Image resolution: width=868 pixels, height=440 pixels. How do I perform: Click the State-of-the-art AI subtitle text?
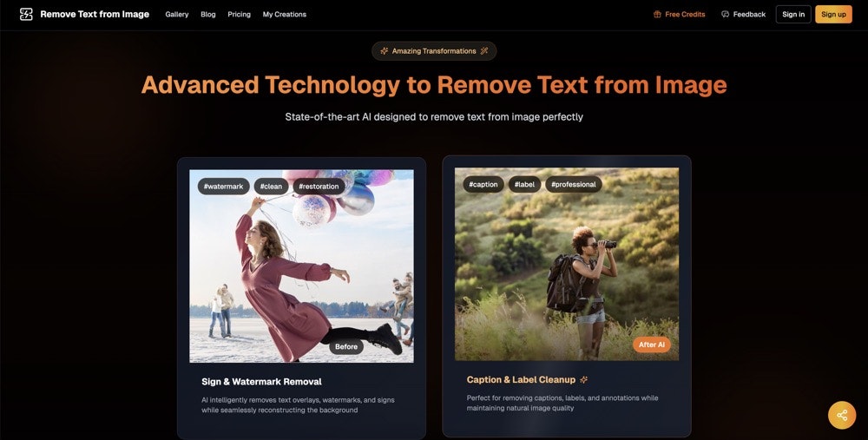coord(434,117)
